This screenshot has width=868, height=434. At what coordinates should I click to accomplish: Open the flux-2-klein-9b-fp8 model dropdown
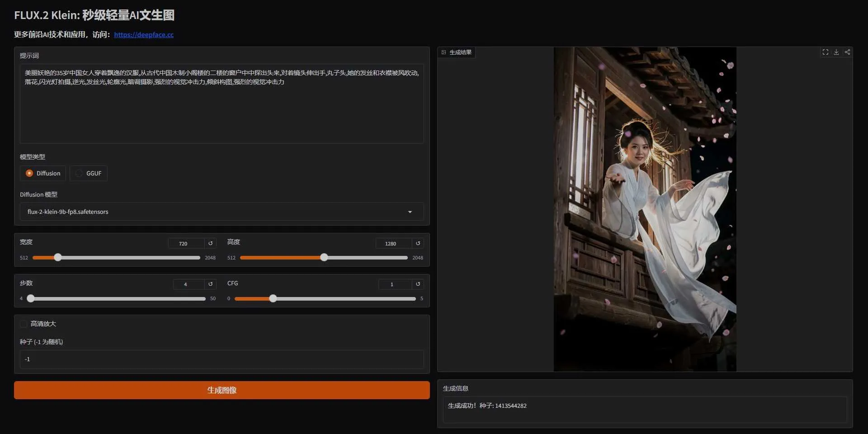coord(221,212)
